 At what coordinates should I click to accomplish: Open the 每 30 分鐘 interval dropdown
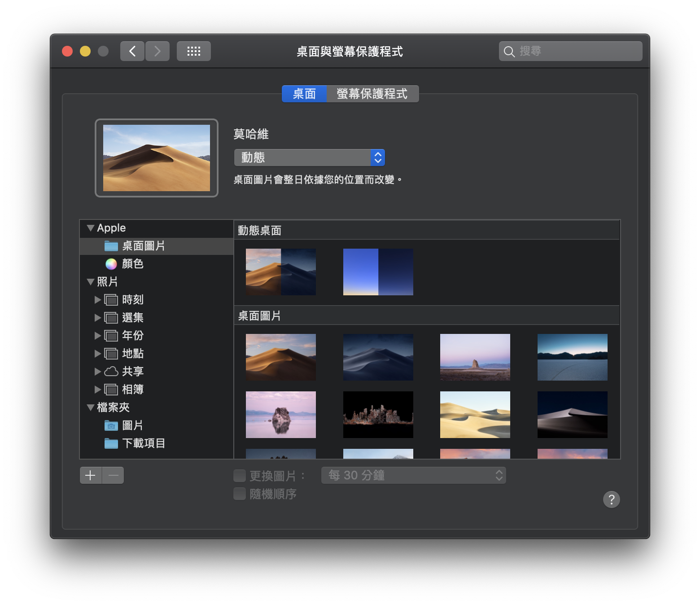414,475
